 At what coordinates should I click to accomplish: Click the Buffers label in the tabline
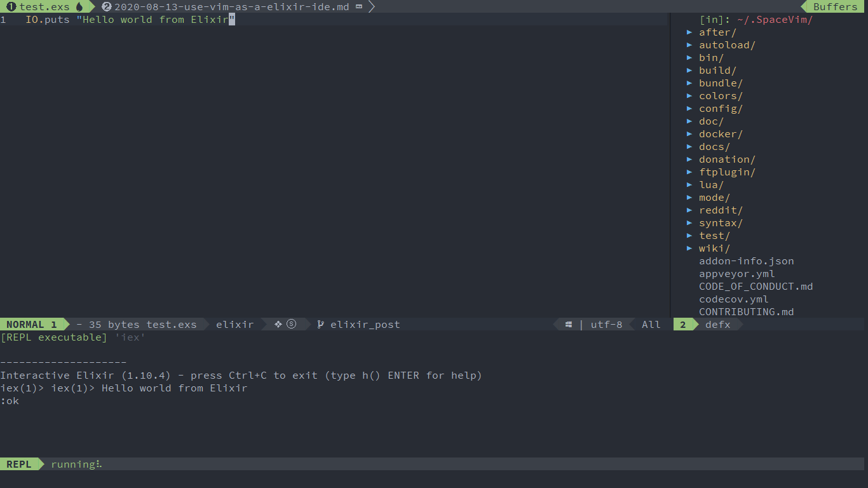click(x=836, y=7)
